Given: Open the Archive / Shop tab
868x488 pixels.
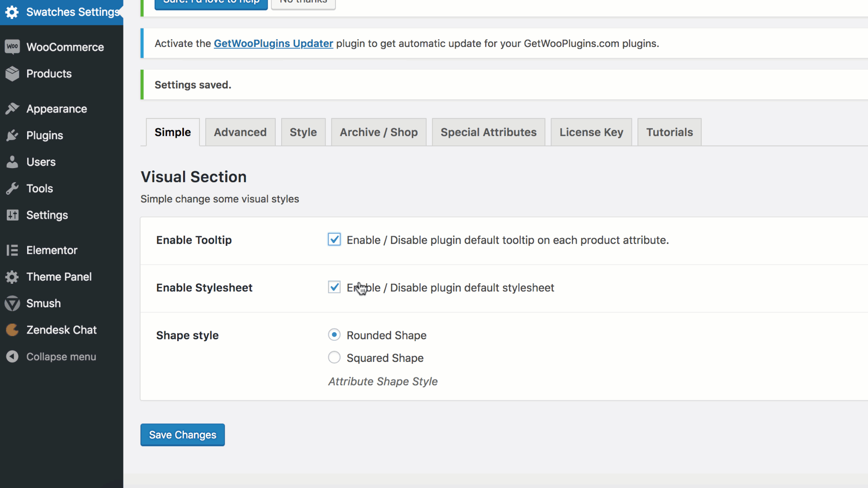Looking at the screenshot, I should tap(378, 132).
